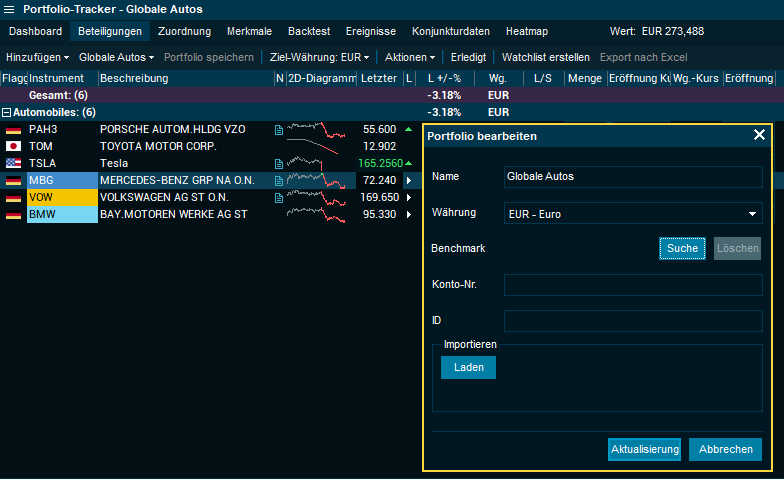The width and height of the screenshot is (784, 479).
Task: Switch to the Backtest tab
Action: tap(308, 32)
